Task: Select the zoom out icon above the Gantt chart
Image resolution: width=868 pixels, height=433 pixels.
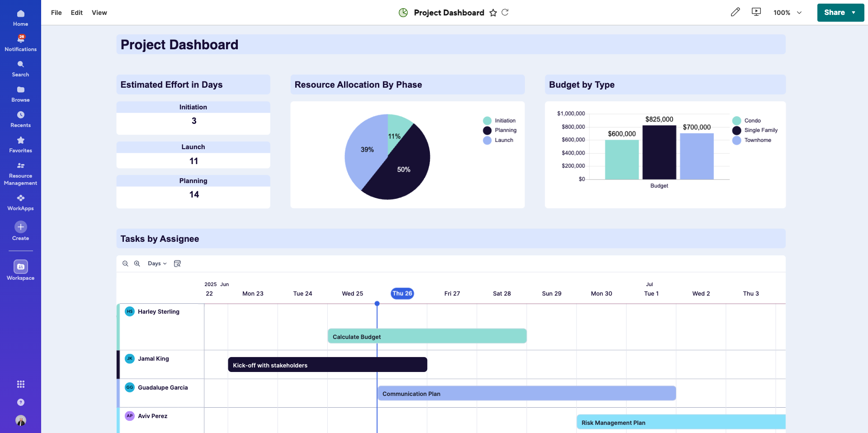Action: [125, 264]
